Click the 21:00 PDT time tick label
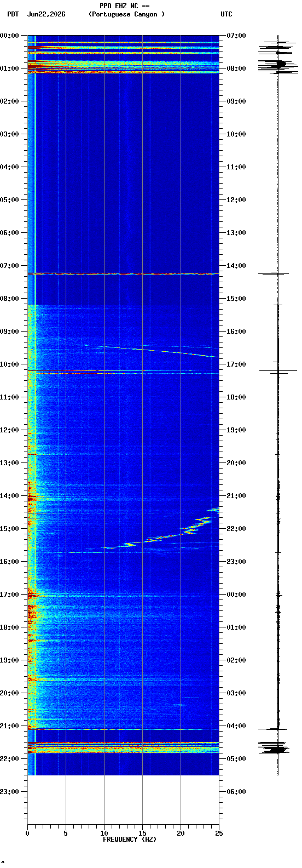Viewport: 302px width, 868px height. (x=9, y=726)
